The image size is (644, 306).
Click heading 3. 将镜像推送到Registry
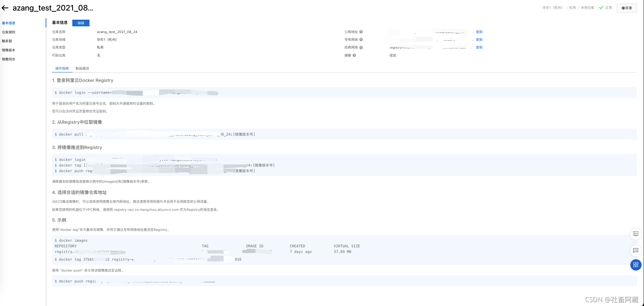tap(77, 148)
